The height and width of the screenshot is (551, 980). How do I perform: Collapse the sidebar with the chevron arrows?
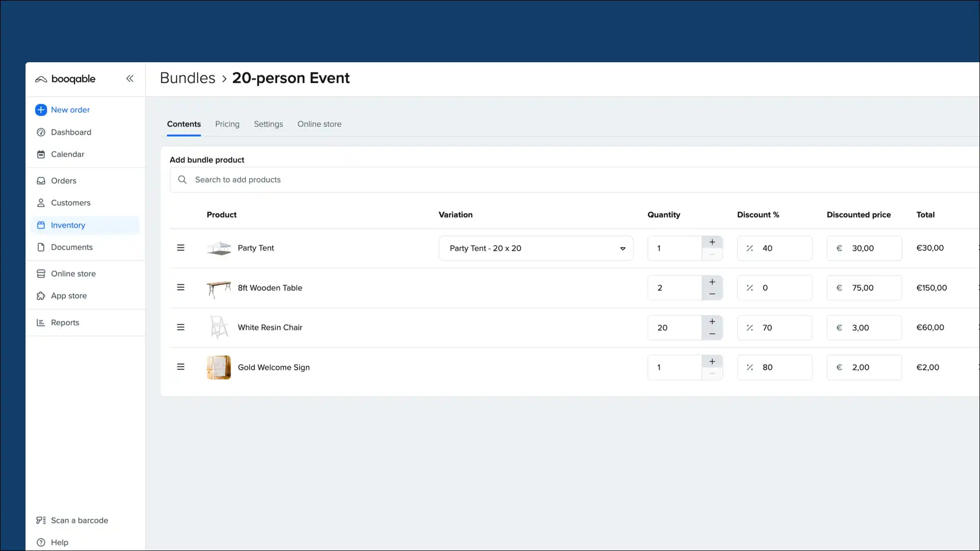click(130, 79)
